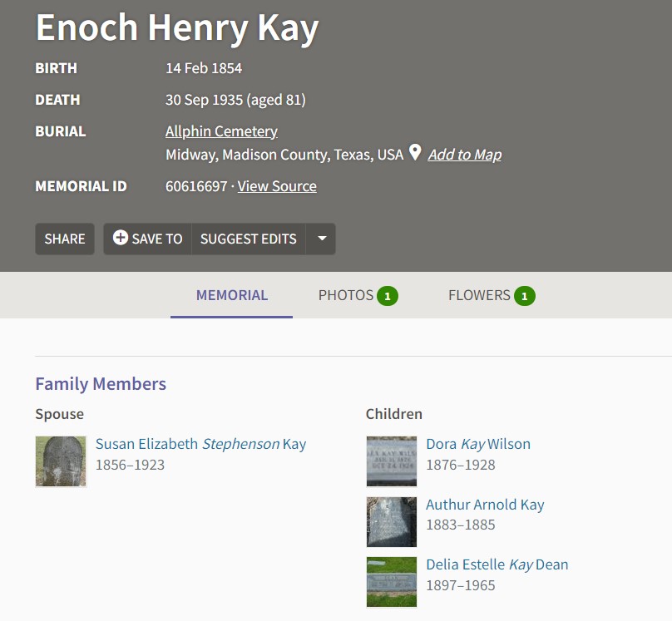
Task: Open Dora Kay Wilson's headstone thumbnail
Action: (x=391, y=461)
